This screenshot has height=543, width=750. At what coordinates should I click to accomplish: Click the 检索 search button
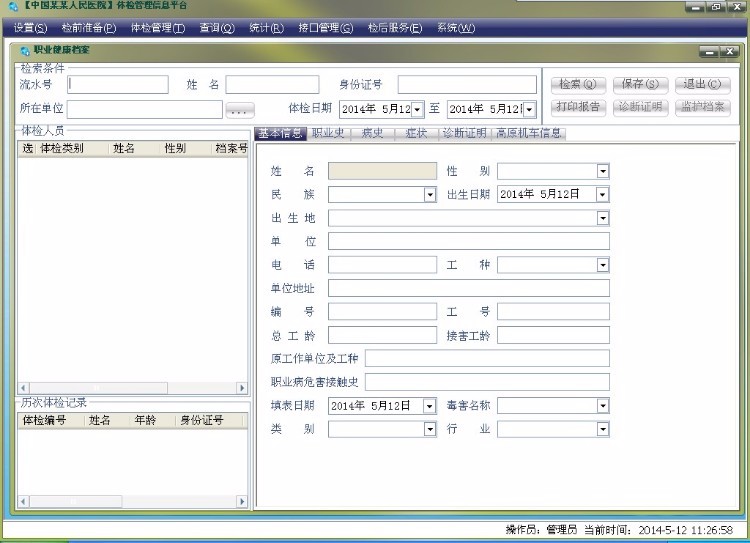tap(577, 85)
